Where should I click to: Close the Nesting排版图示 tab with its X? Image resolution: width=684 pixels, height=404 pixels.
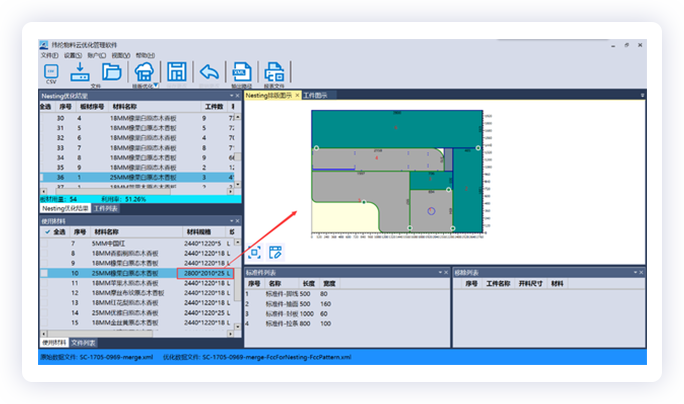(297, 95)
